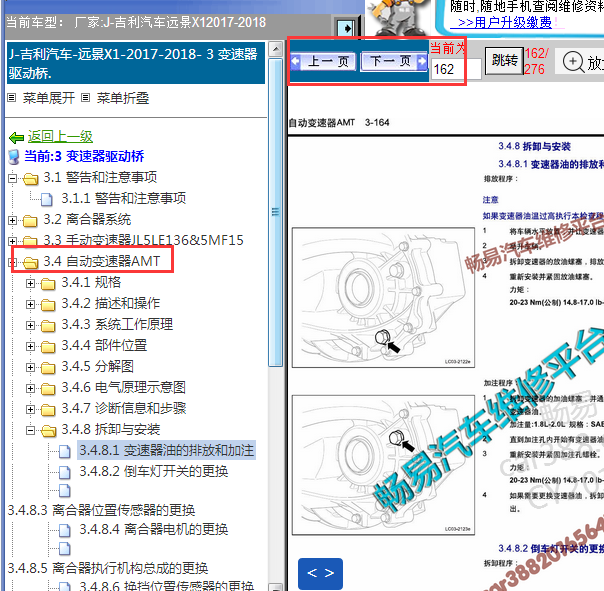The image size is (604, 591).
Task: Expand the 3.4.1 规格 node
Action: point(30,284)
